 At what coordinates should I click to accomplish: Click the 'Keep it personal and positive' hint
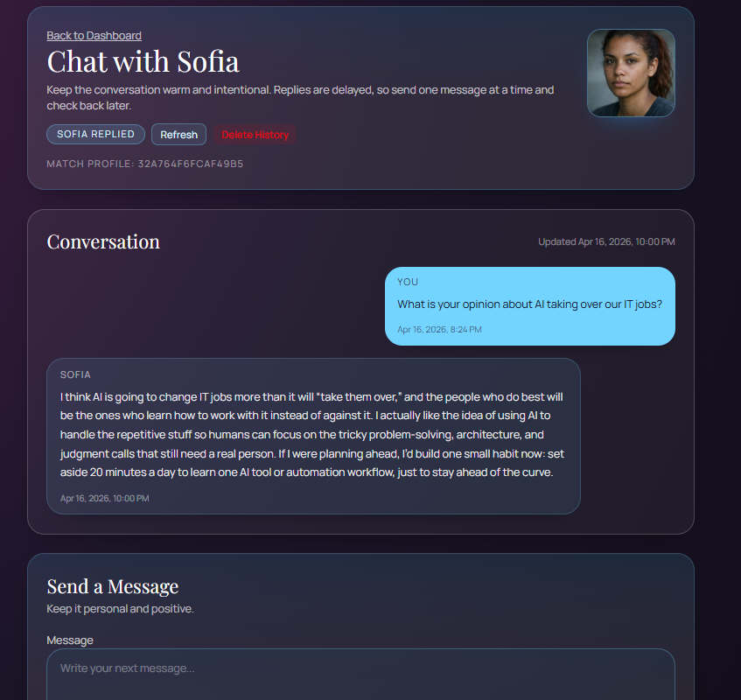click(120, 609)
